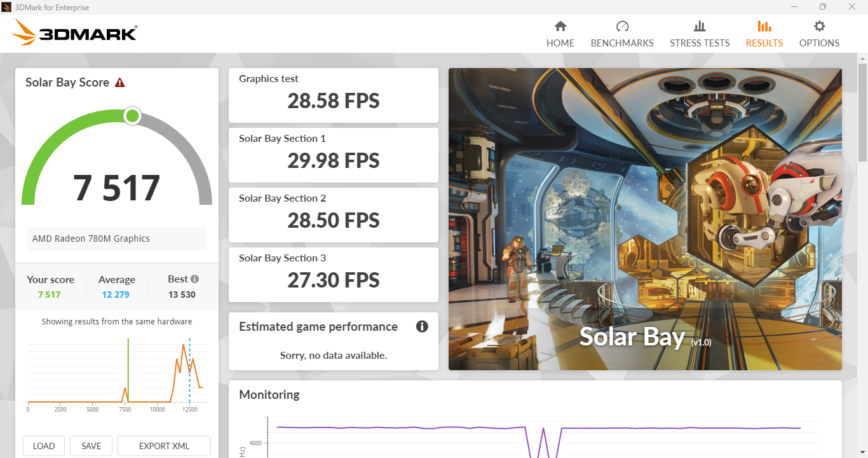Click the Estimated game performance info icon
The image size is (868, 458).
422,326
